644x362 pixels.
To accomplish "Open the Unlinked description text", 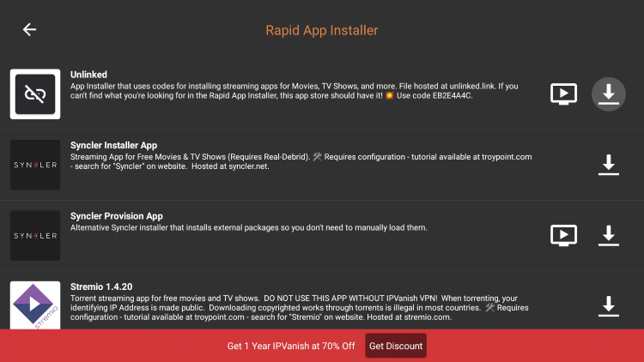I will (294, 91).
